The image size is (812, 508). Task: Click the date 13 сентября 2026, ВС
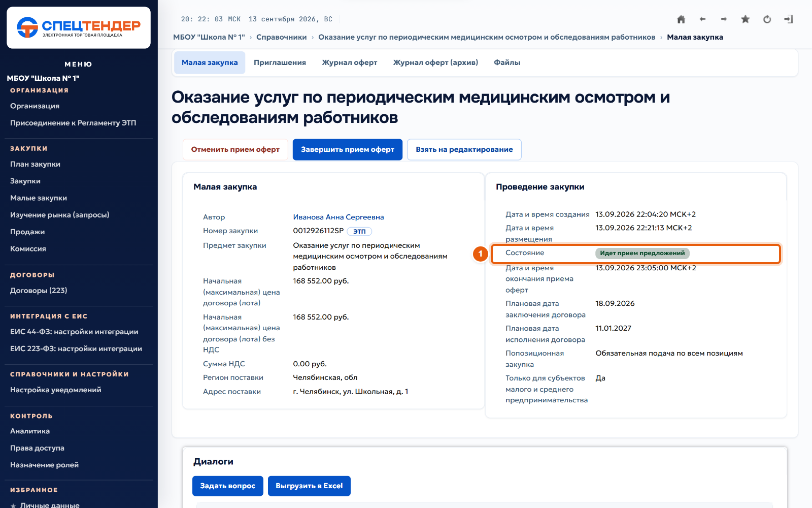tap(290, 19)
